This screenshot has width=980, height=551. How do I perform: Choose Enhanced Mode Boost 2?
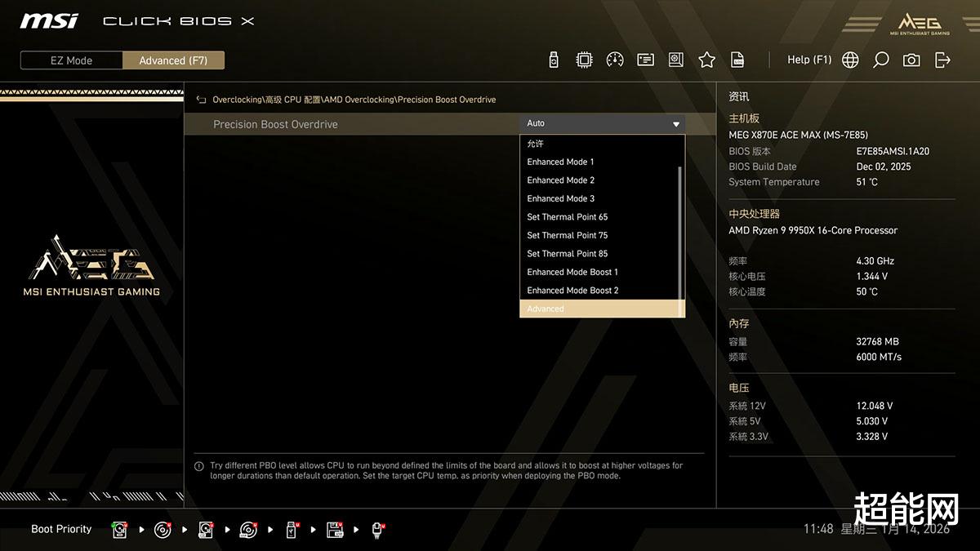[x=600, y=291]
